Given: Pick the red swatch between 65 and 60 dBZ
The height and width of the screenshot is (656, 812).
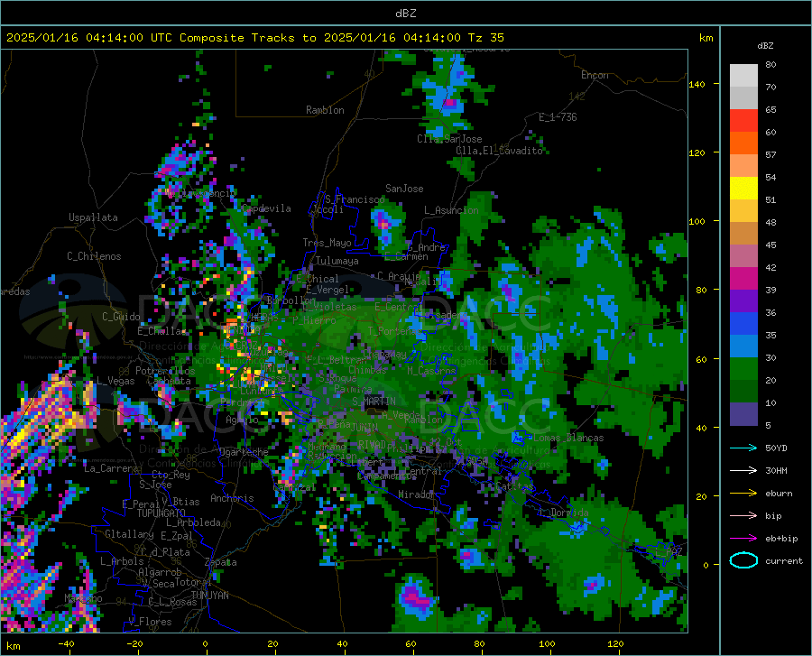Looking at the screenshot, I should pyautogui.click(x=743, y=121).
